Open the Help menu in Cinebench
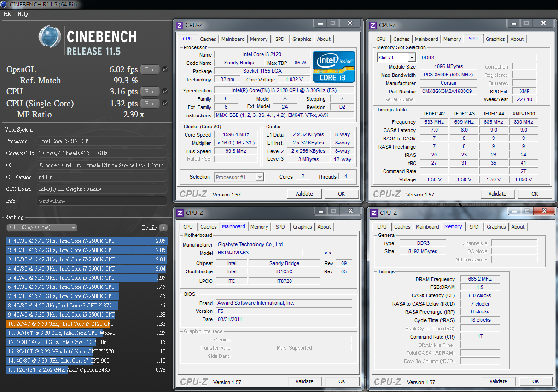 [x=23, y=14]
